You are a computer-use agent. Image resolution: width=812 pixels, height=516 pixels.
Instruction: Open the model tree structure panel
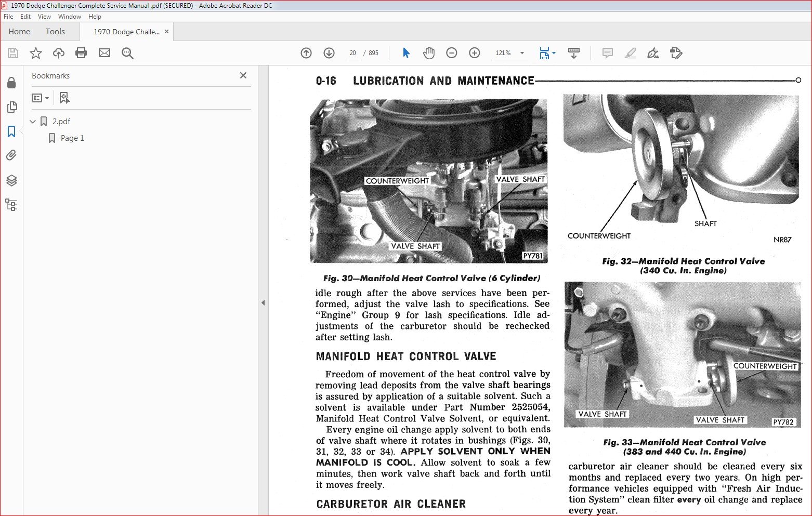point(11,205)
